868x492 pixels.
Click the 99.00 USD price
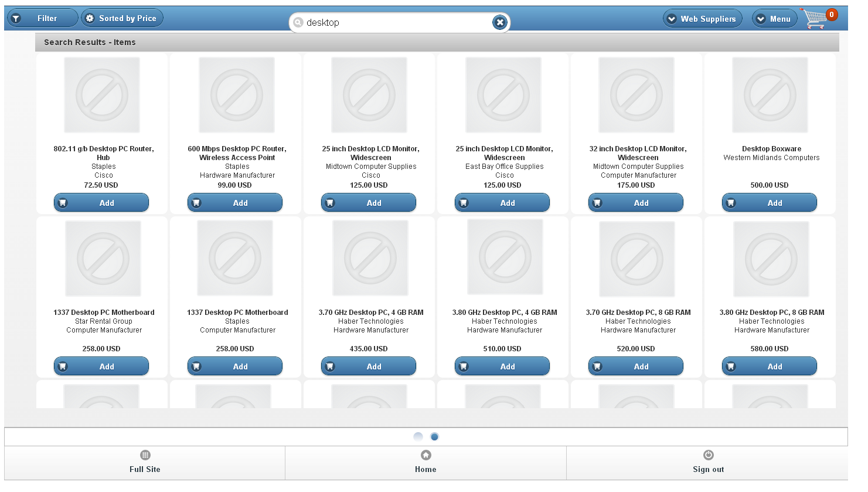tap(234, 185)
